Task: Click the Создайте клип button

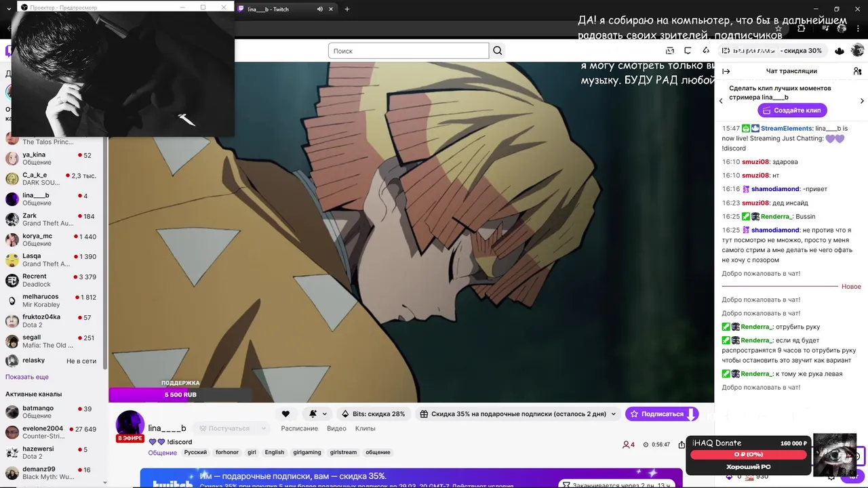Action: pos(792,110)
